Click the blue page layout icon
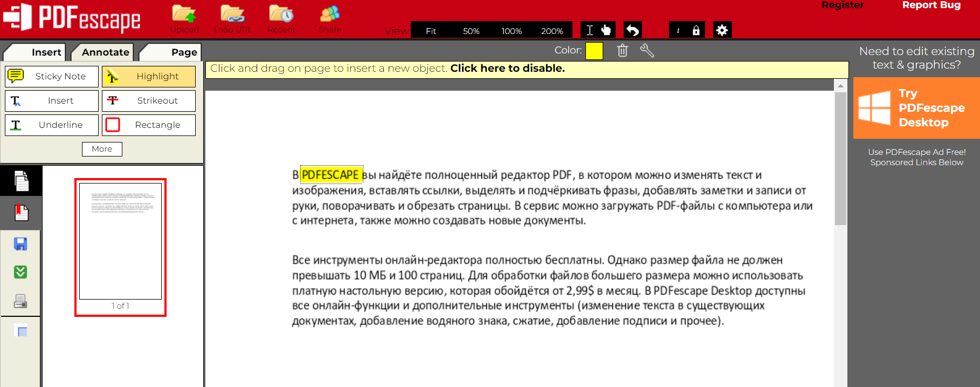The width and height of the screenshot is (980, 387). pyautogui.click(x=20, y=331)
